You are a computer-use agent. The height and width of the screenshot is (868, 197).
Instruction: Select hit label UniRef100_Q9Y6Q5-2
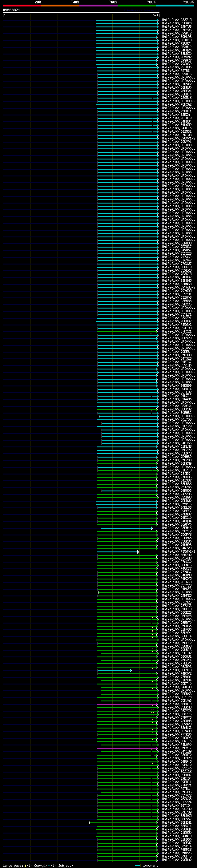click(x=179, y=287)
